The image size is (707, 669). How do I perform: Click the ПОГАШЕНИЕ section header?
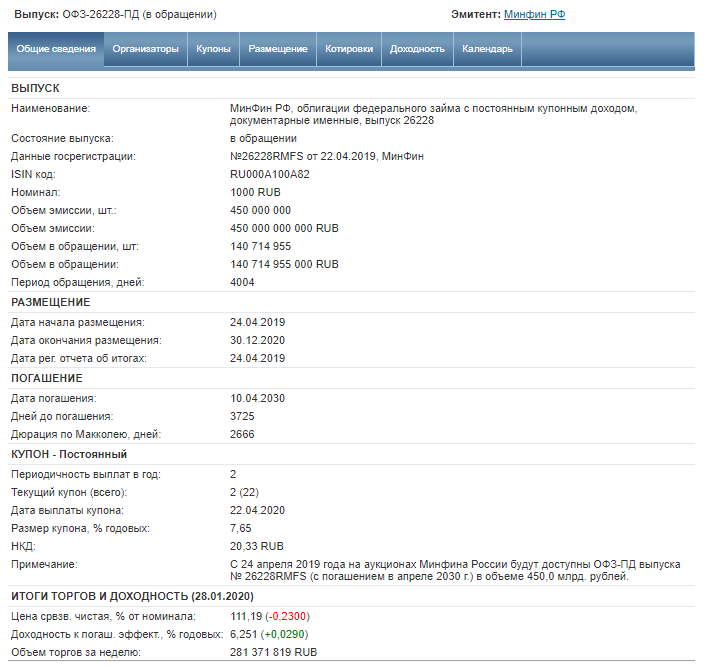coord(47,378)
